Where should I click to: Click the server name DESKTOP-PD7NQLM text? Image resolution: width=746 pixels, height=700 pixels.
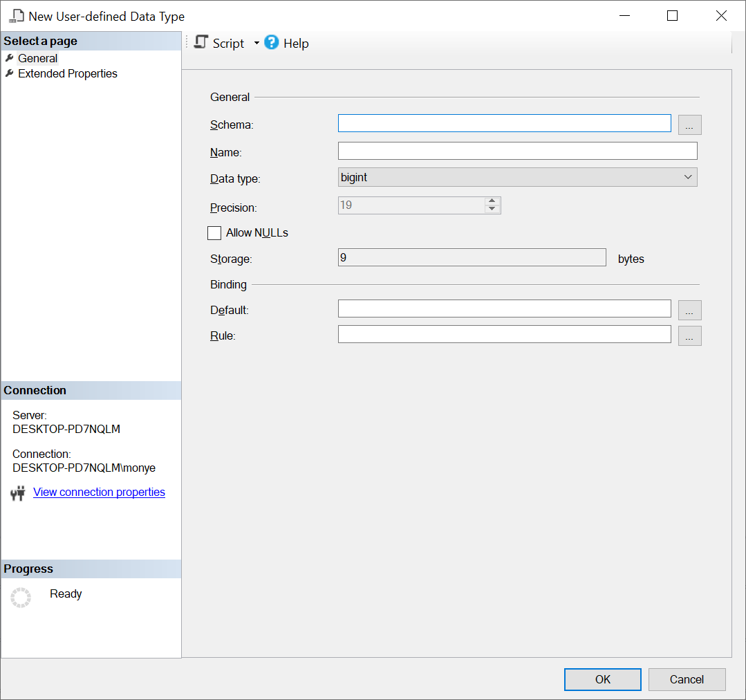pyautogui.click(x=66, y=429)
